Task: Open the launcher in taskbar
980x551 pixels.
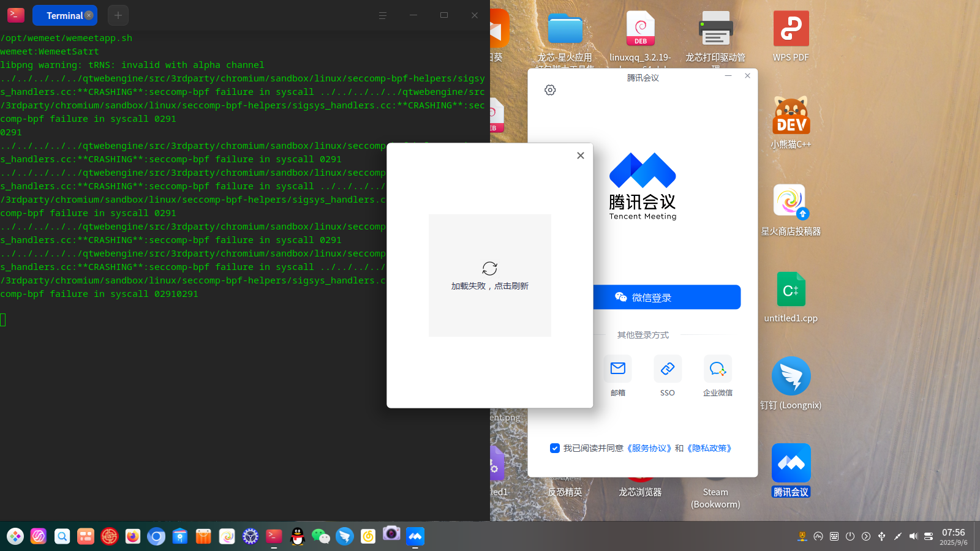Action: [15, 536]
